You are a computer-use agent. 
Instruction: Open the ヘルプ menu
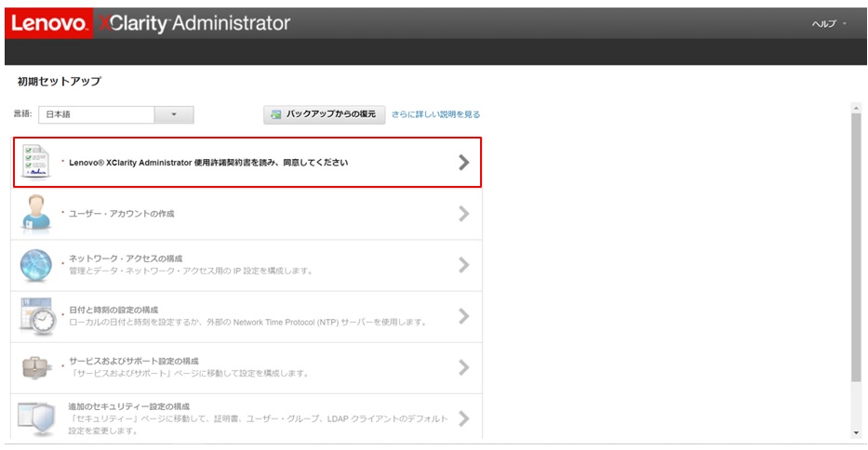tap(829, 24)
